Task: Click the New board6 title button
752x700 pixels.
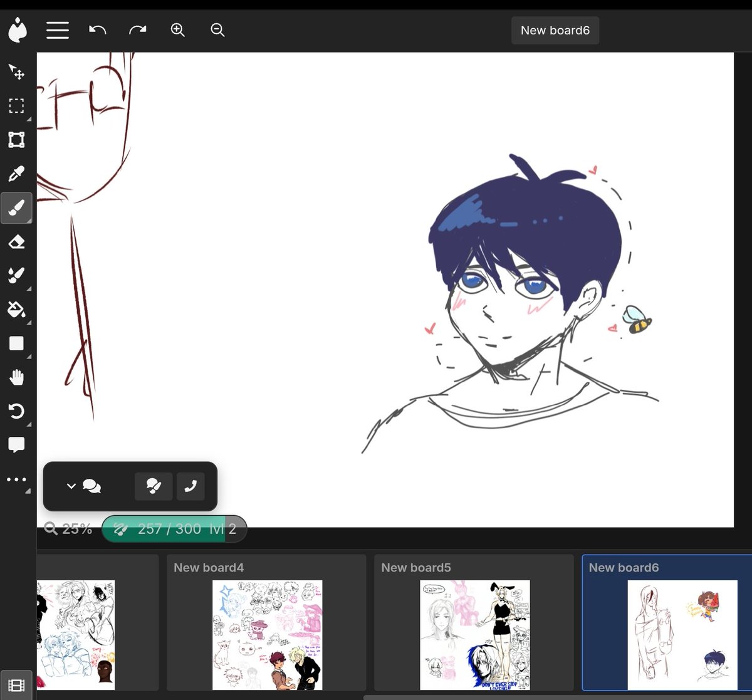Action: (x=555, y=30)
